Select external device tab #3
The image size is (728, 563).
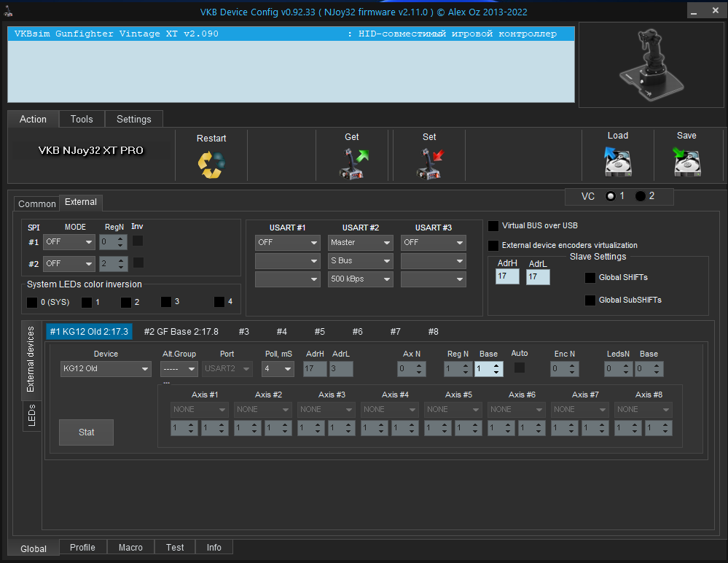click(243, 332)
